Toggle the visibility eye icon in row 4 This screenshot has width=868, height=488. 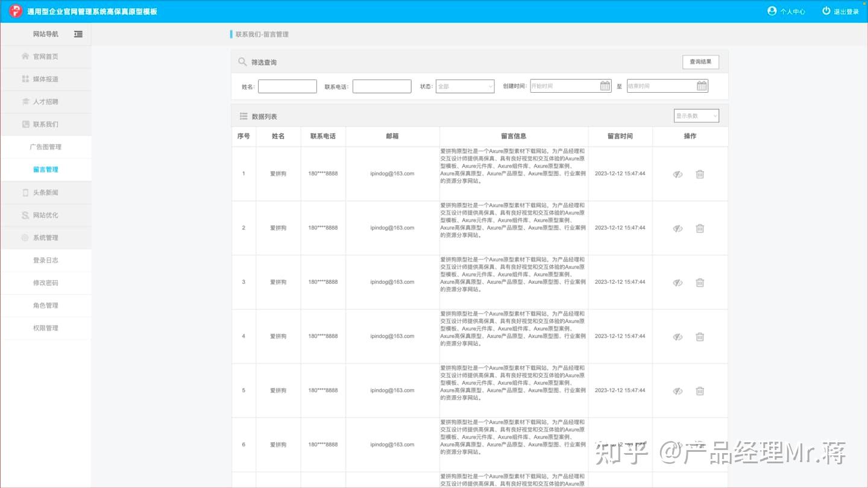pyautogui.click(x=678, y=337)
